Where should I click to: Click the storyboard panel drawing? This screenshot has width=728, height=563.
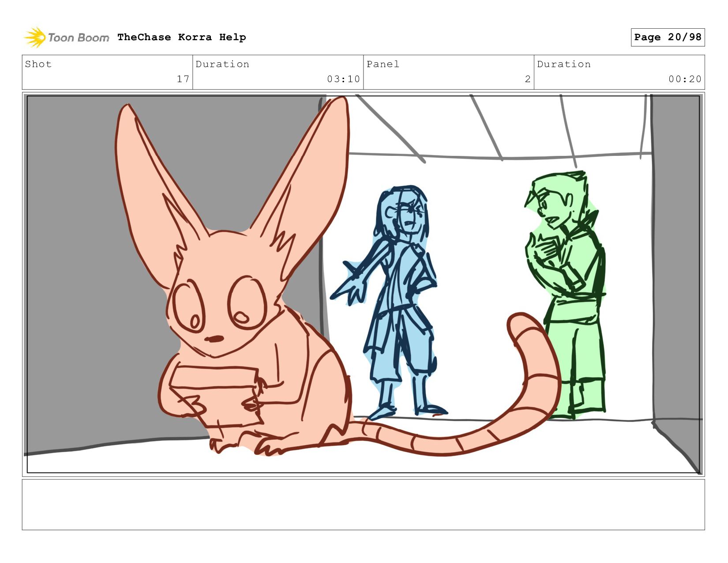(363, 284)
